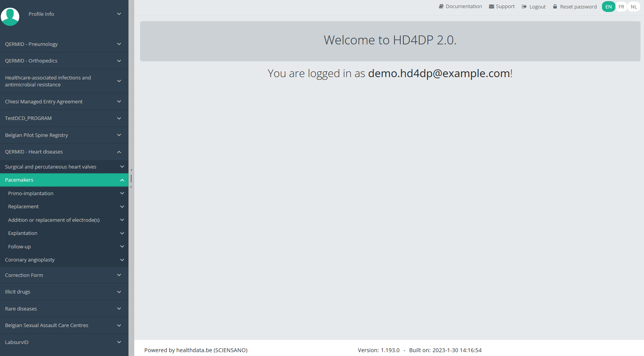Open the Replacement submenu item
The image size is (644, 356).
click(x=24, y=207)
